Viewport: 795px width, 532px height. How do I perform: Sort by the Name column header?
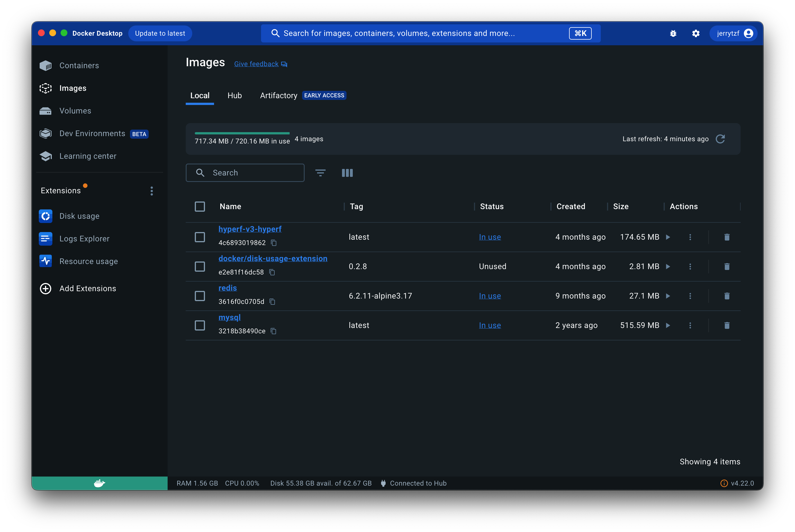[230, 206]
